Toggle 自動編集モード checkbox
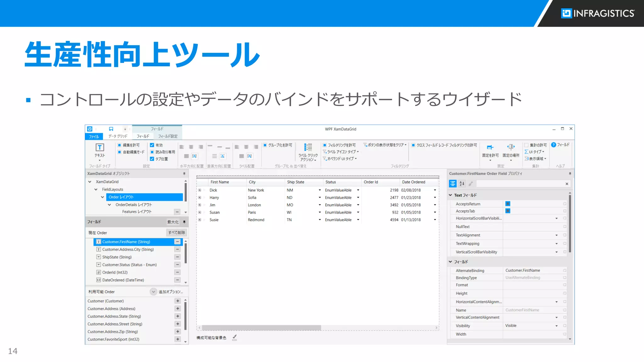Image resolution: width=644 pixels, height=362 pixels. pyautogui.click(x=119, y=152)
